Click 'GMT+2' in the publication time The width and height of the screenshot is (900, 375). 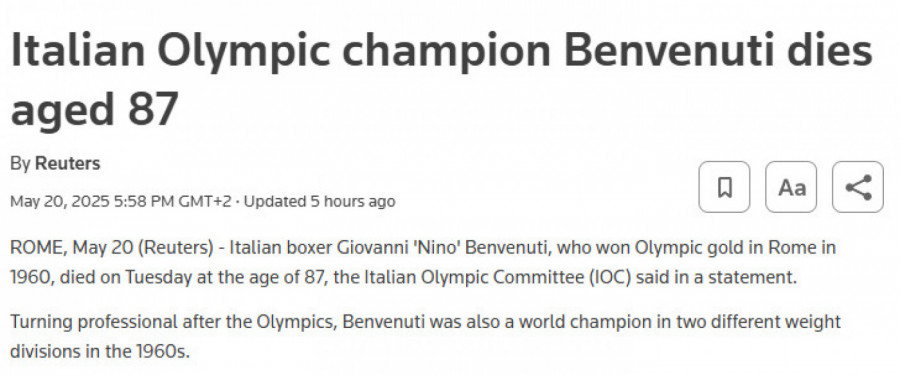coord(205,202)
